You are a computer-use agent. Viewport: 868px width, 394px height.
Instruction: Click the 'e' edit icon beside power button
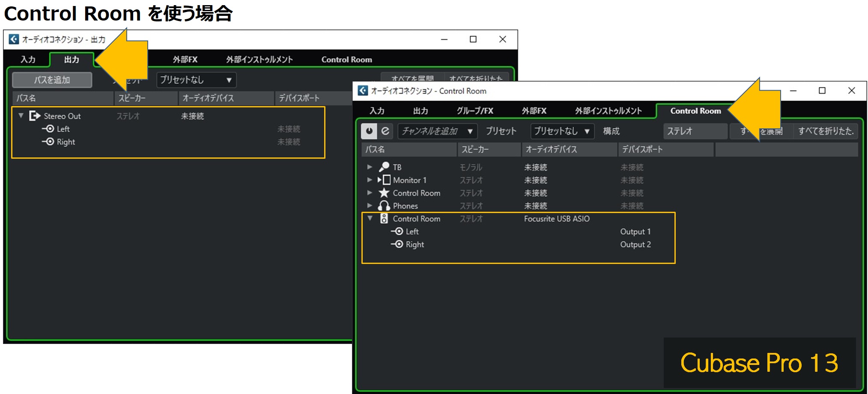pos(385,131)
